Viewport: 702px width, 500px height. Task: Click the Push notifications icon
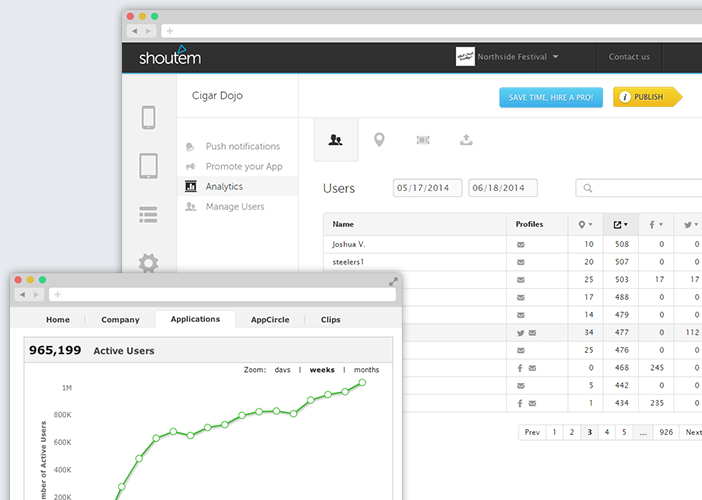[x=190, y=146]
